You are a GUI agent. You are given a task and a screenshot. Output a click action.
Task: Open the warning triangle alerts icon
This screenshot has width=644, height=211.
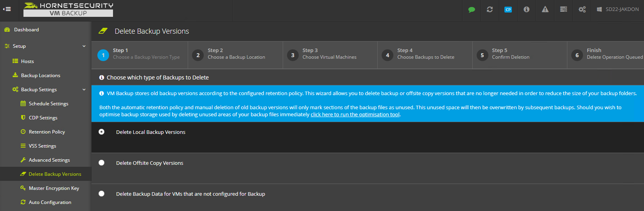coord(545,9)
